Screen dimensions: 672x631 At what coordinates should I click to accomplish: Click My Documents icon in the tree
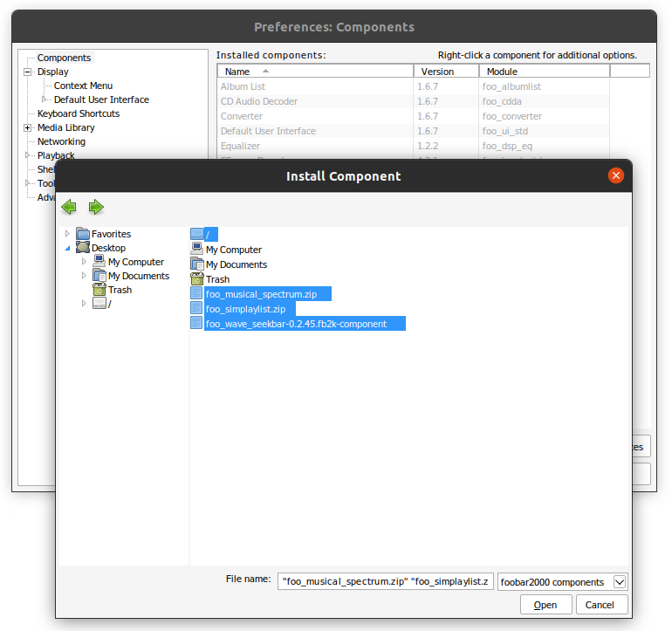tap(99, 275)
